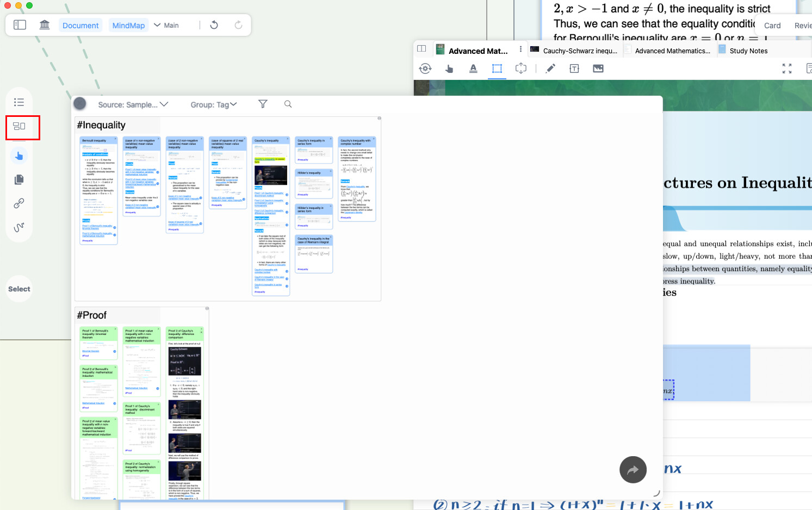Toggle the MindMap view mode

pyautogui.click(x=128, y=26)
